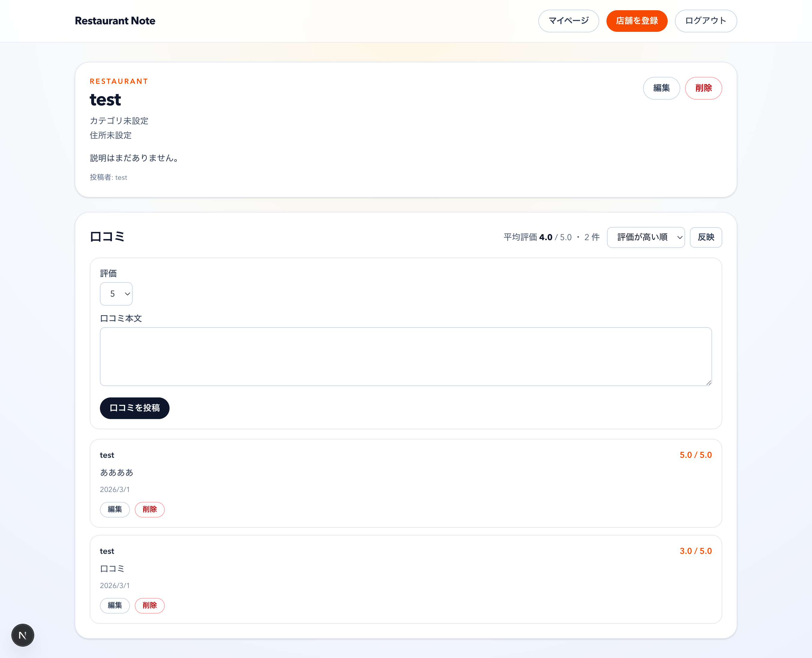Screen dimensions: 812x658
Task: Go home via the Restaurant Note logo
Action: 115,21
